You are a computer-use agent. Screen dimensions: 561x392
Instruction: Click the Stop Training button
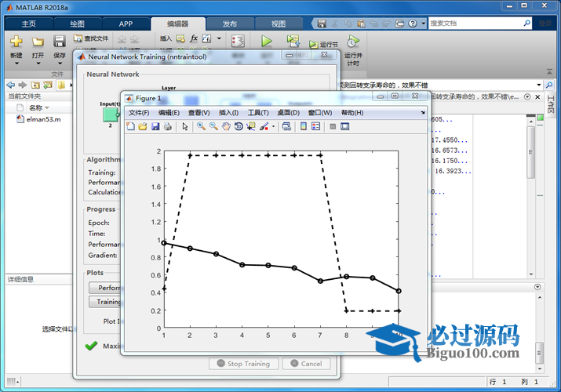click(244, 364)
